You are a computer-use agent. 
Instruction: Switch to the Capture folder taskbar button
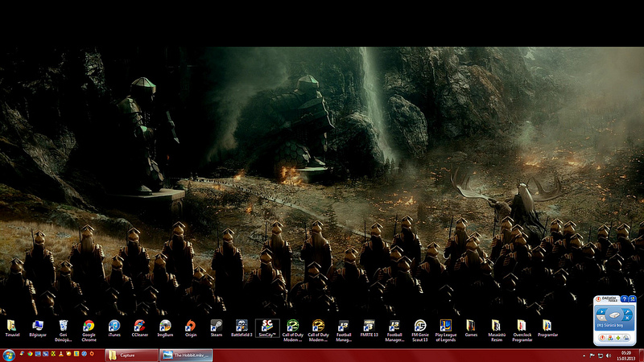131,356
